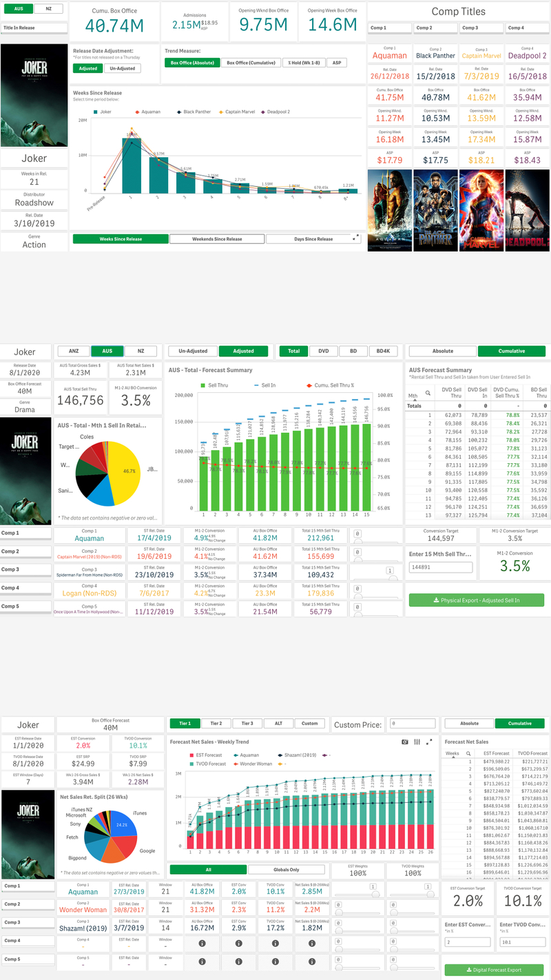Open Title In Release dropdown
The width and height of the screenshot is (551, 980).
(34, 28)
